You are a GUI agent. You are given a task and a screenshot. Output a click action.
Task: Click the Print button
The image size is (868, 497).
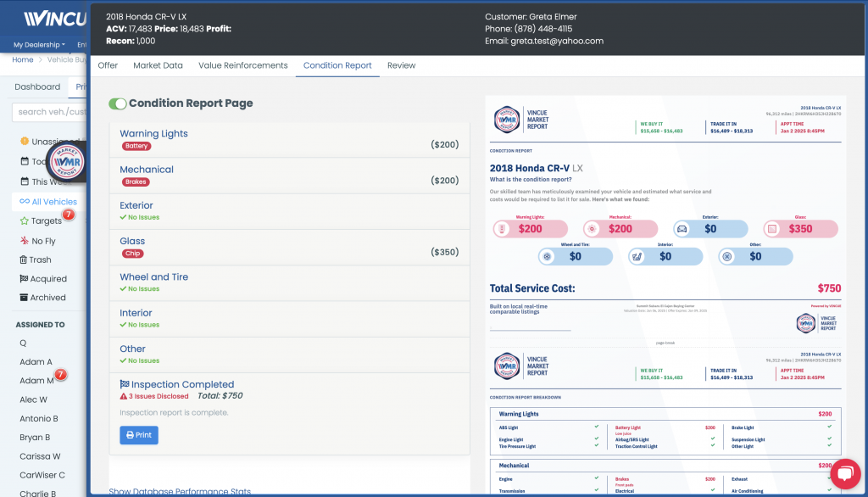coord(139,435)
